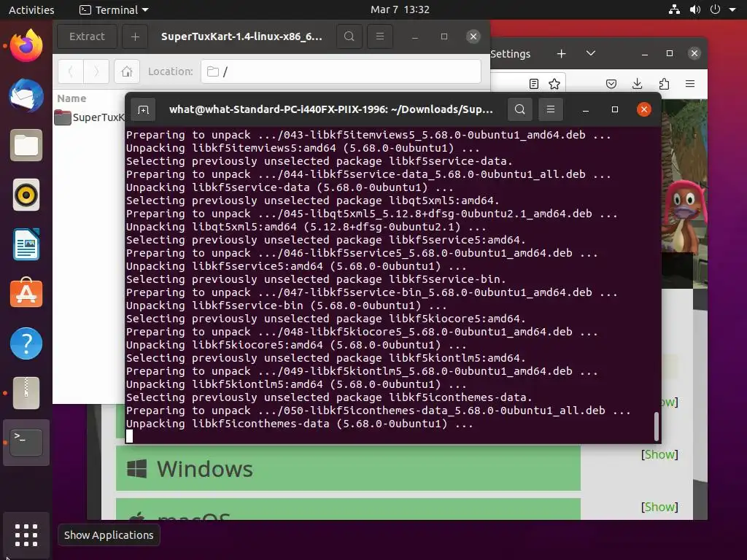Launch LibreOffice Writer from the dock

pos(26,244)
